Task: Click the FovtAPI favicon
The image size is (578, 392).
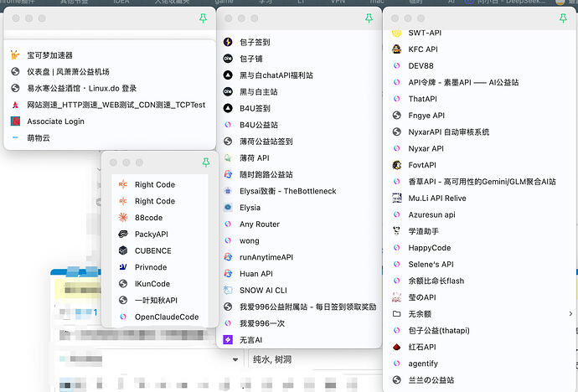Action: point(396,165)
